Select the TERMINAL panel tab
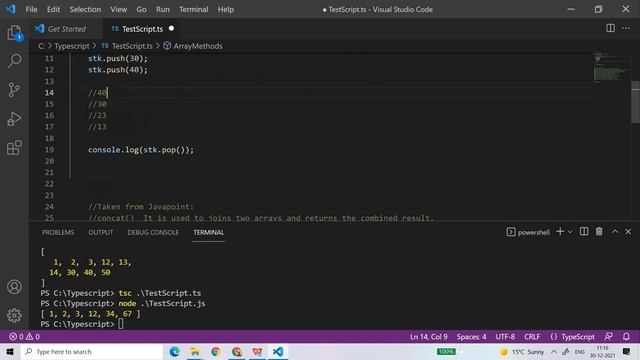The image size is (640, 360). coord(209,232)
